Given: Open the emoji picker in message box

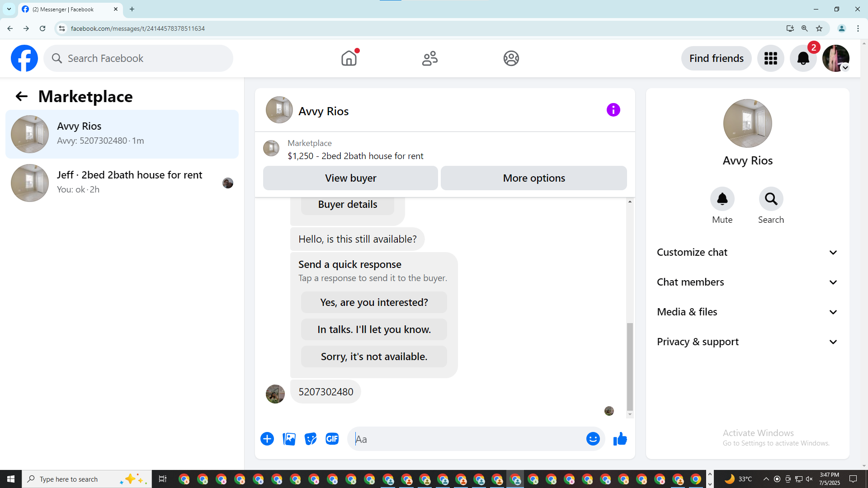Looking at the screenshot, I should (593, 439).
